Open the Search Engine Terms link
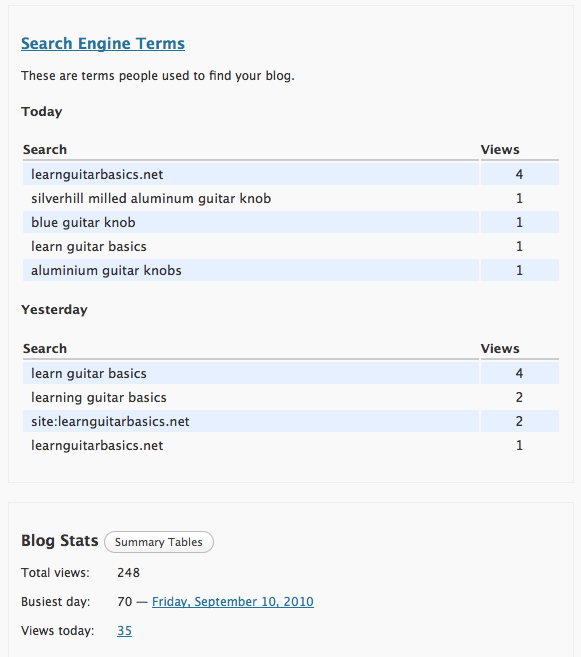This screenshot has width=581, height=657. [103, 44]
